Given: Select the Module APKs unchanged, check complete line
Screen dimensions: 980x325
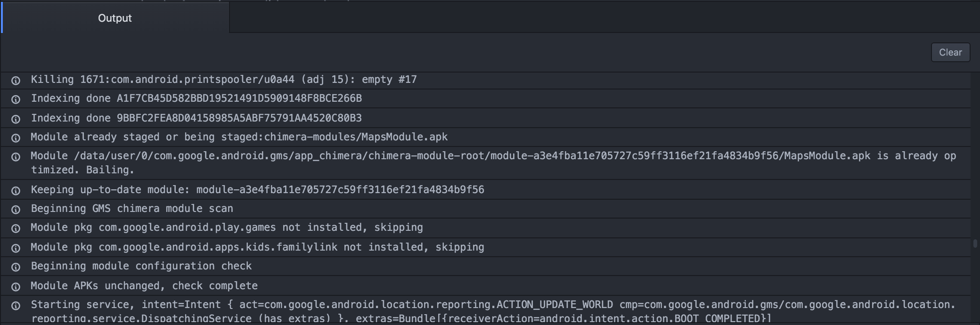Looking at the screenshot, I should (485, 286).
